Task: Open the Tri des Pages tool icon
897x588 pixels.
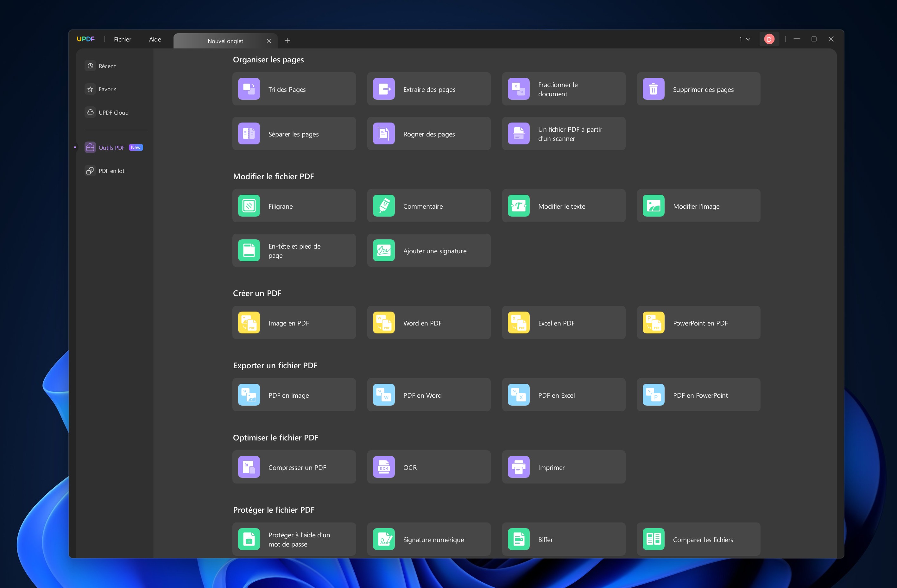Action: tap(249, 89)
